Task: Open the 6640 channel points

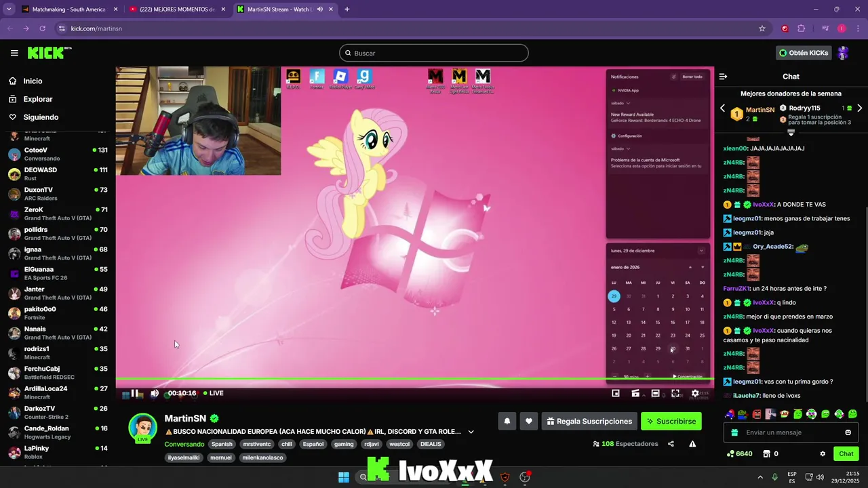Action: [740, 453]
